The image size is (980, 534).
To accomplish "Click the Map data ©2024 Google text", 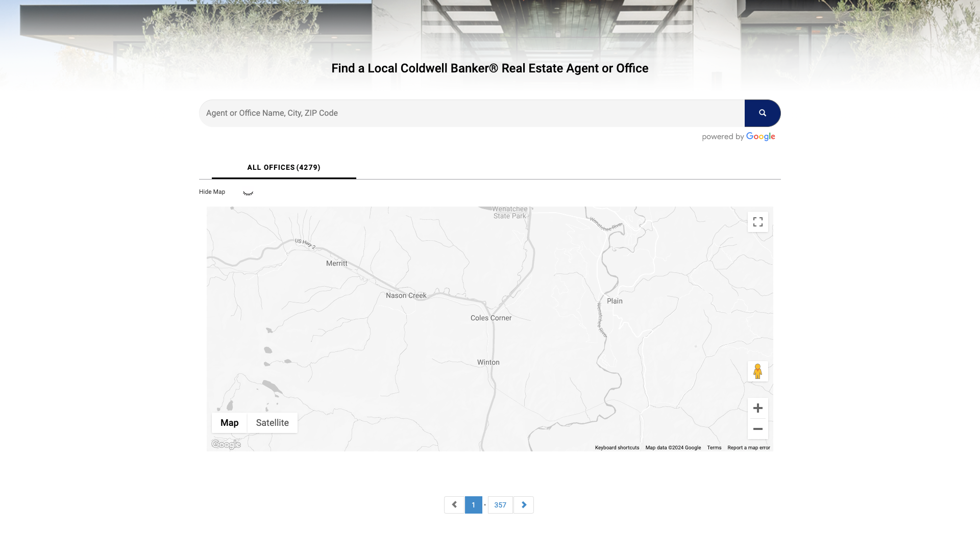I will coord(673,448).
